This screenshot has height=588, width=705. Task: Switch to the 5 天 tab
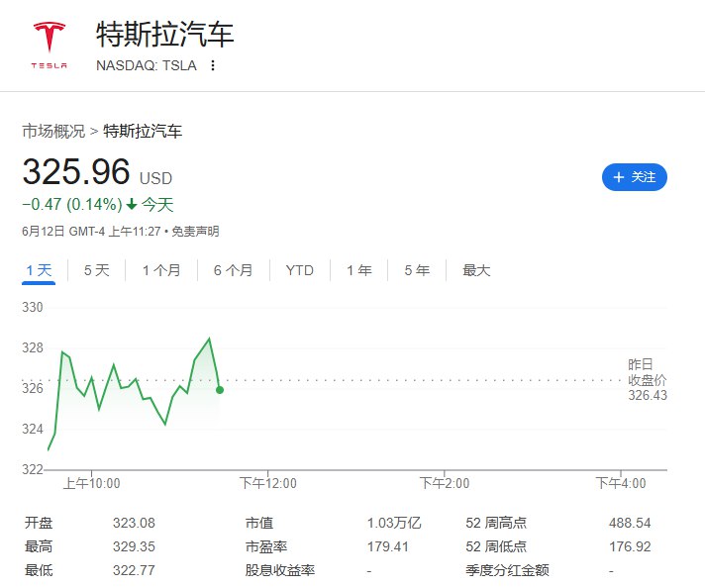coord(97,270)
